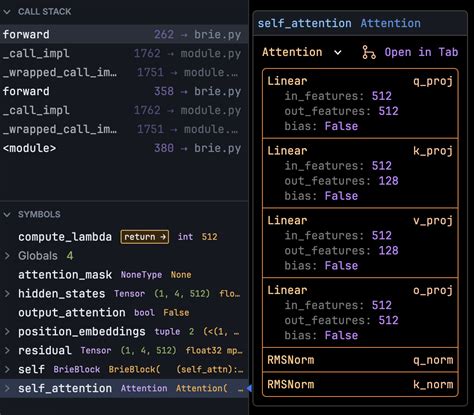474x415 pixels.
Task: Expand the Globals entry
Action: (7, 256)
